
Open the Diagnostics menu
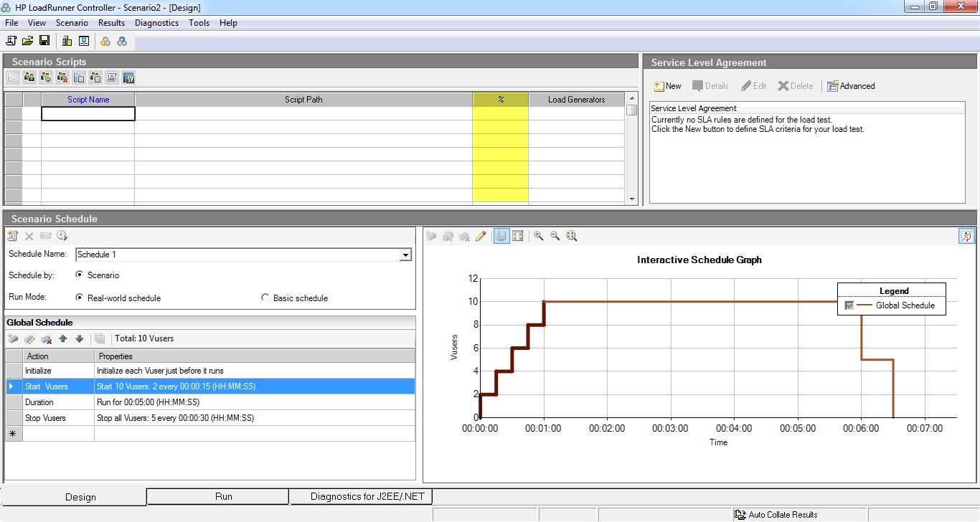(156, 23)
